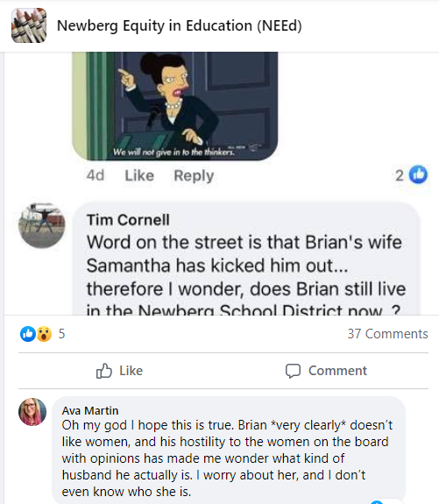Click the Like button label on the post

tap(131, 371)
